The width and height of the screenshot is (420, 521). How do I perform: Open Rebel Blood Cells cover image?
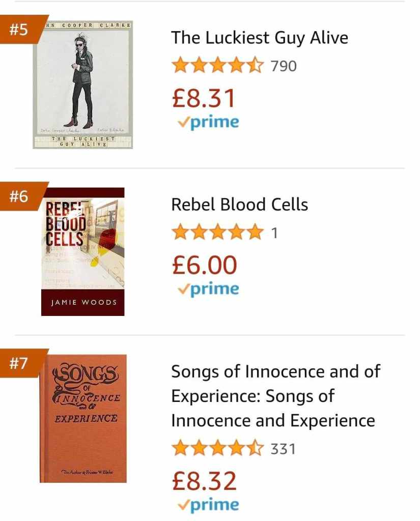[x=83, y=252]
